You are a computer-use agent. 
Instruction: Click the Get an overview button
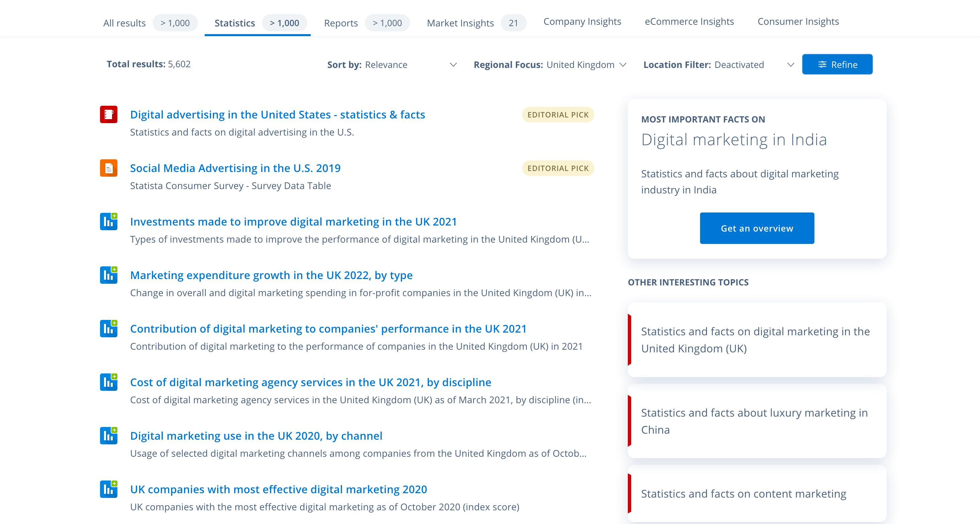(757, 228)
